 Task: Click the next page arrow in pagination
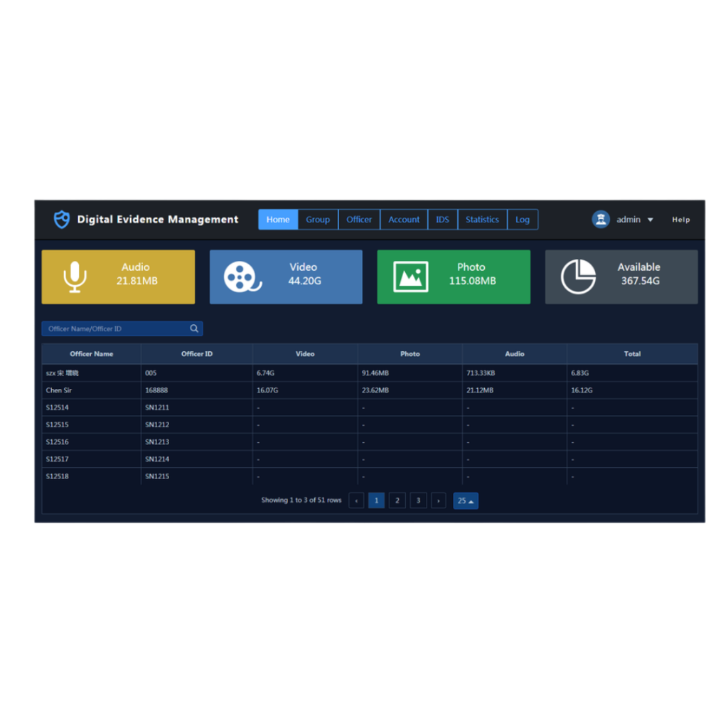439,500
